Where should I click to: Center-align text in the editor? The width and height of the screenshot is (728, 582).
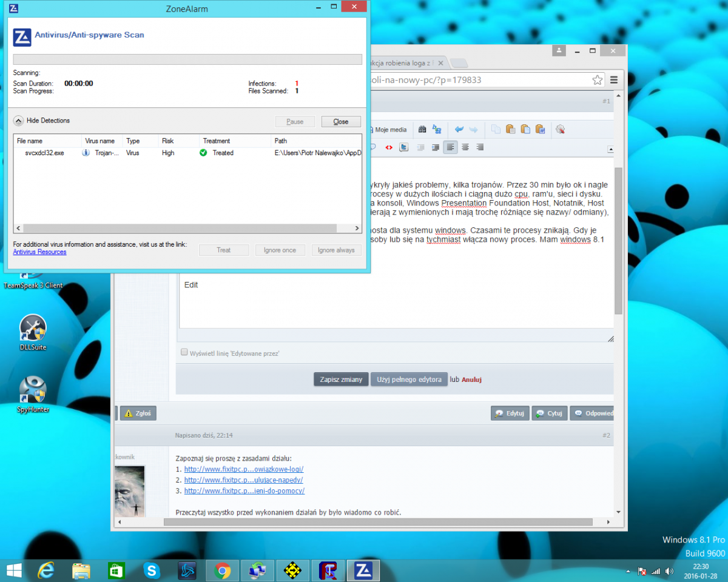(465, 147)
